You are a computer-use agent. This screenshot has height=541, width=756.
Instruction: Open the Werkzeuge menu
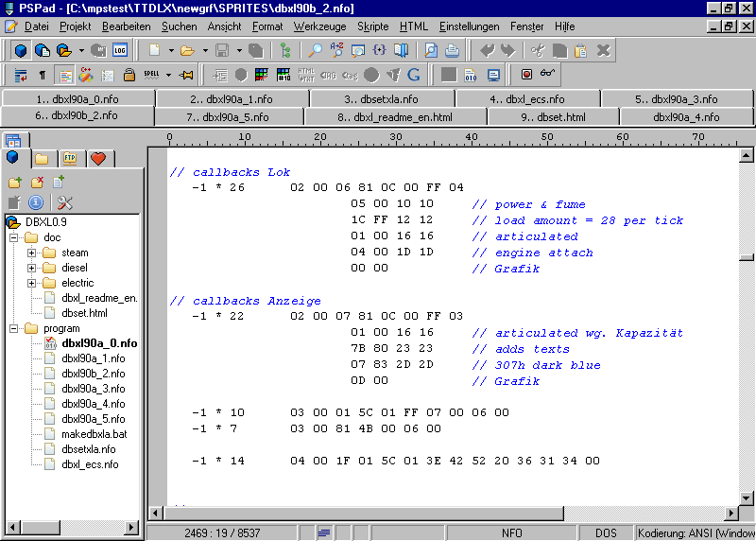coord(319,26)
